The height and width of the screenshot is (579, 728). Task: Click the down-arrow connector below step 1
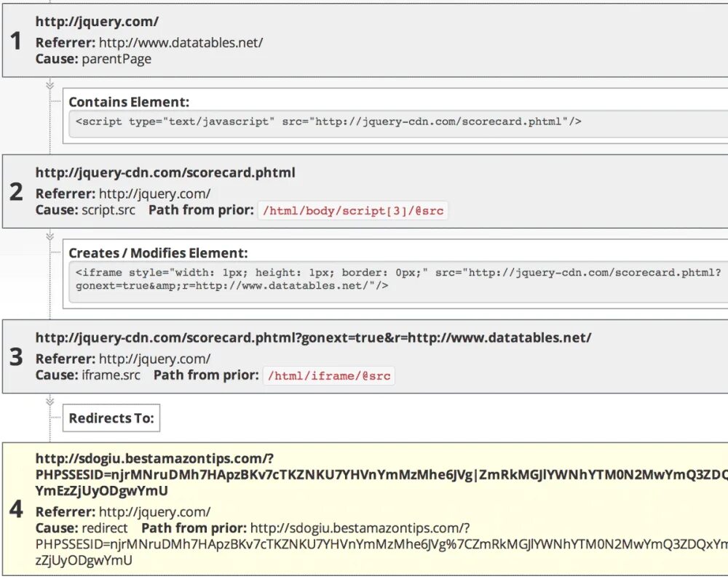50,85
